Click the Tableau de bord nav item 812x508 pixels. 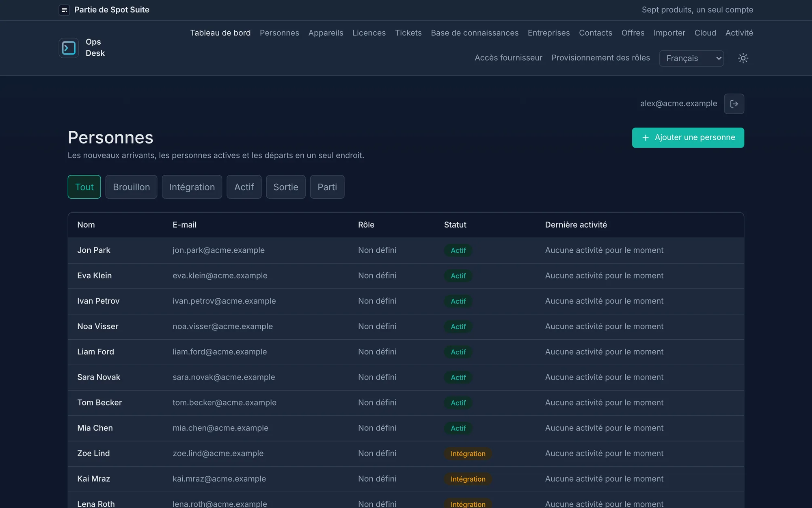pyautogui.click(x=220, y=33)
